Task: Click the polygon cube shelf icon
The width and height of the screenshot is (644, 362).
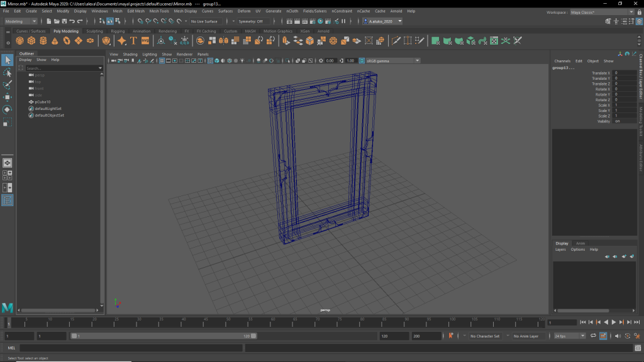Action: (32, 41)
